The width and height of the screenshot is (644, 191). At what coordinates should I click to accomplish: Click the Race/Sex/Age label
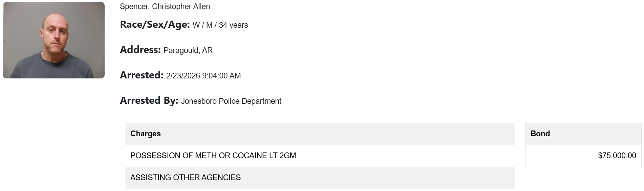tap(155, 25)
